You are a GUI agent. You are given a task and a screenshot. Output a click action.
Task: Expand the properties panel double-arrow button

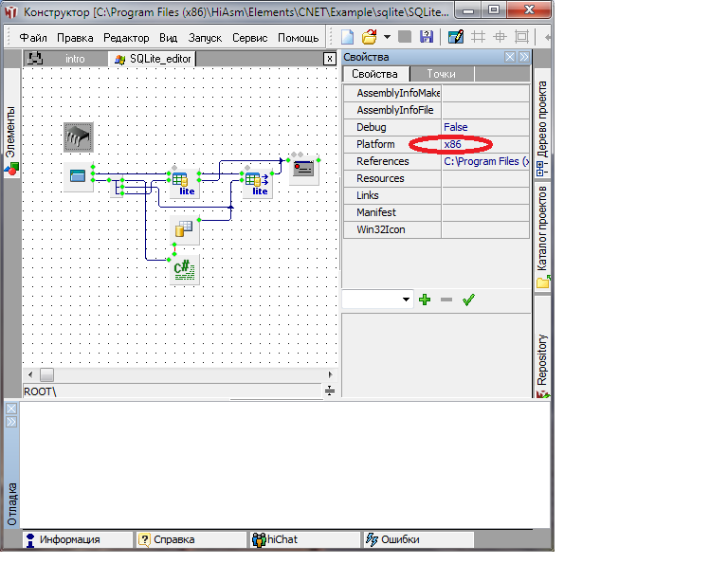(x=523, y=58)
